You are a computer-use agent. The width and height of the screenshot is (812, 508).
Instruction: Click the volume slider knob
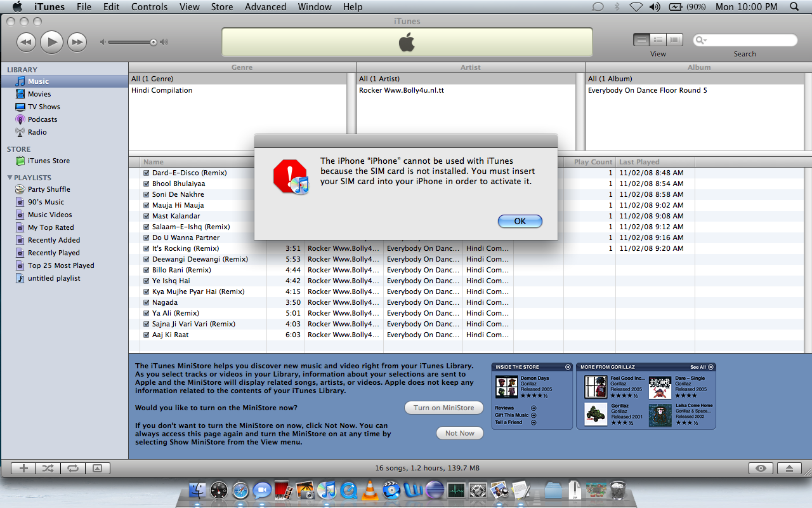[x=154, y=43]
